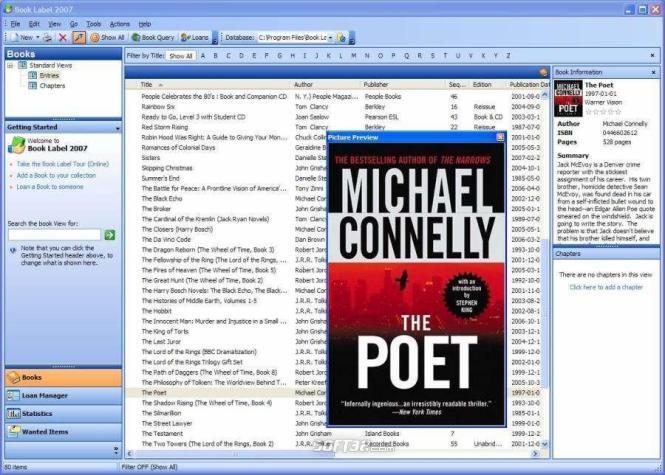Open the New button dropdown arrow
665x475 pixels.
coord(37,38)
